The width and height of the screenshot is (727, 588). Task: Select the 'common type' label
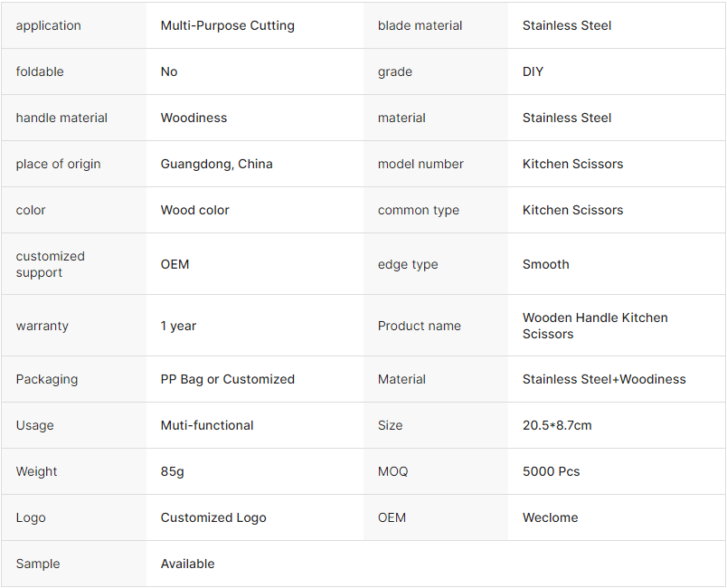pyautogui.click(x=418, y=210)
